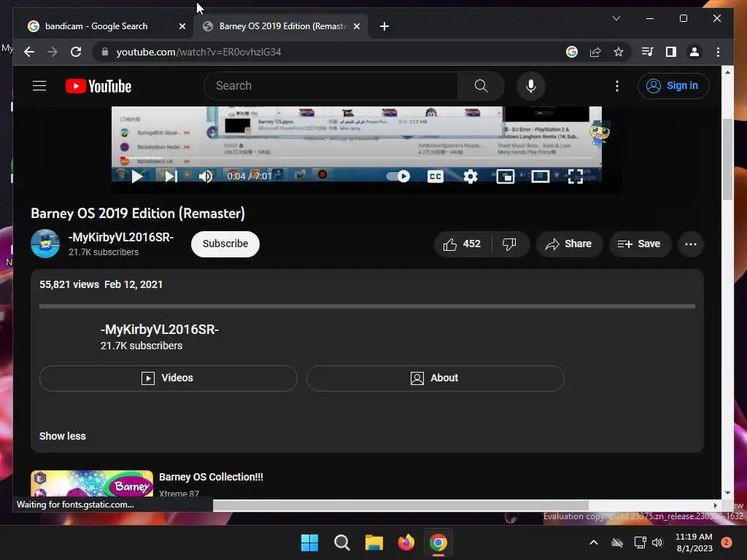This screenshot has height=560, width=747.
Task: Enter full screen mode in player
Action: (x=575, y=176)
